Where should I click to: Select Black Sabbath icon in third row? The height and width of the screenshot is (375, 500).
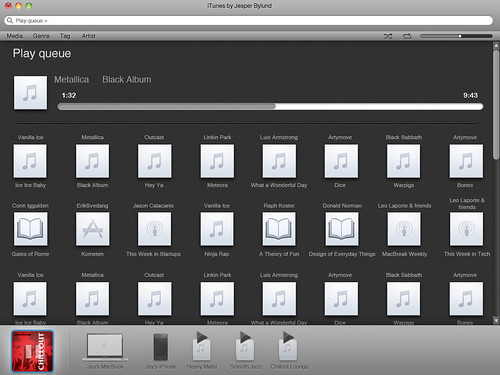point(404,299)
